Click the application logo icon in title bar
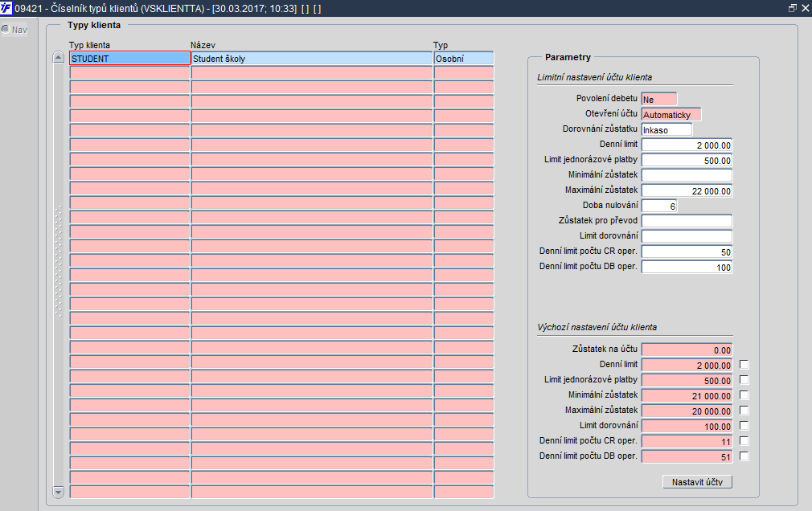The width and height of the screenshot is (812, 511). pyautogui.click(x=6, y=8)
